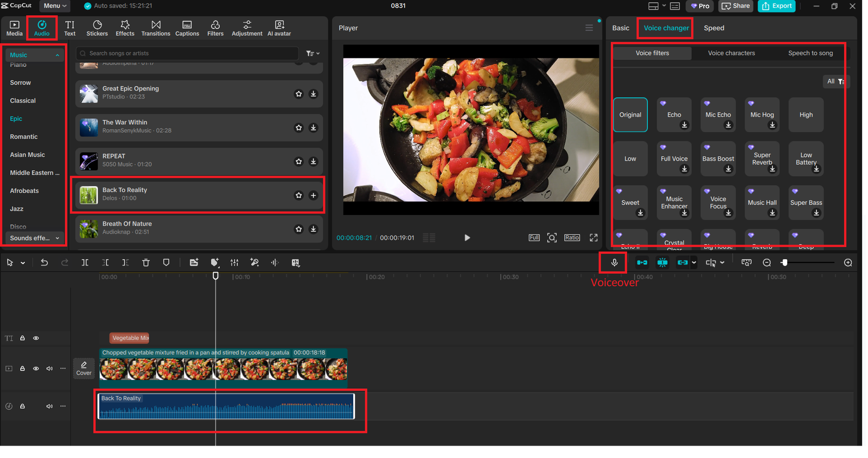Toggle auto snapping in timeline toolbar
This screenshot has width=868, height=458.
tap(662, 262)
